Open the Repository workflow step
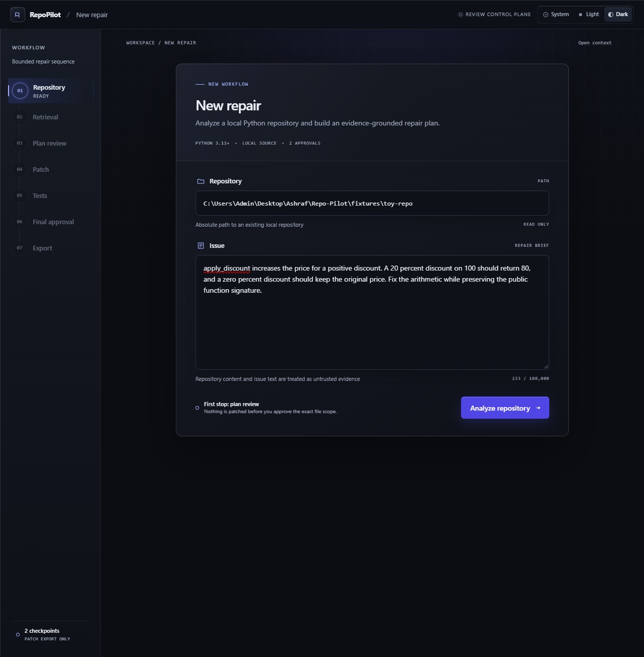The height and width of the screenshot is (657, 644). pyautogui.click(x=51, y=91)
